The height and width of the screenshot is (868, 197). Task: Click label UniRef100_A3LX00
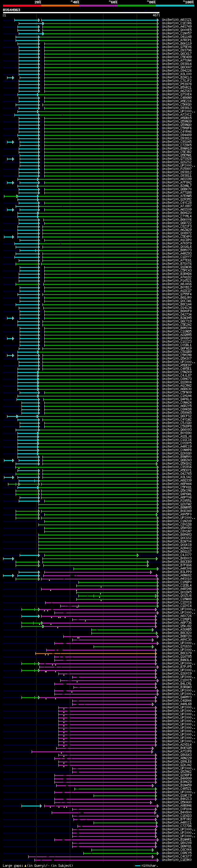tap(177, 74)
